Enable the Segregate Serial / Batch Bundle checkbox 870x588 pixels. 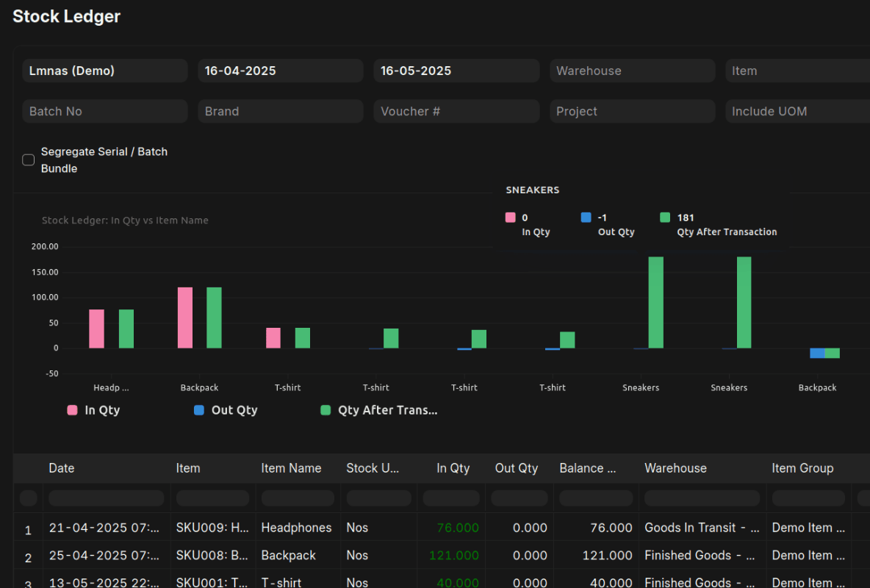28,159
